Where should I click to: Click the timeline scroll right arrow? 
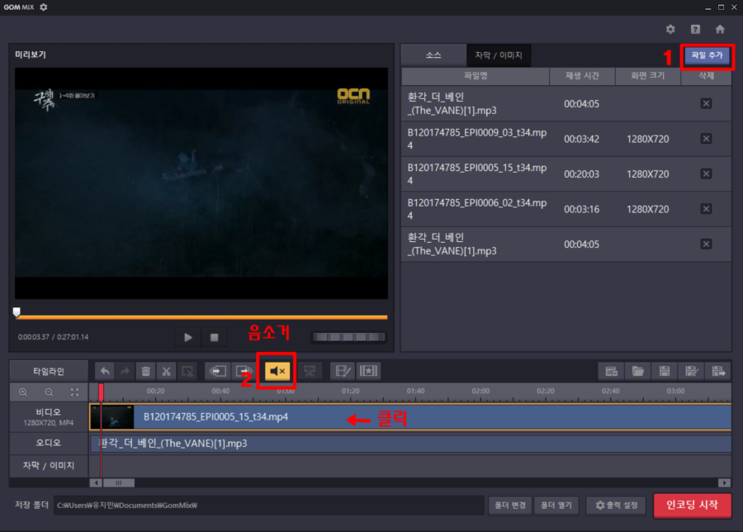coord(724,483)
